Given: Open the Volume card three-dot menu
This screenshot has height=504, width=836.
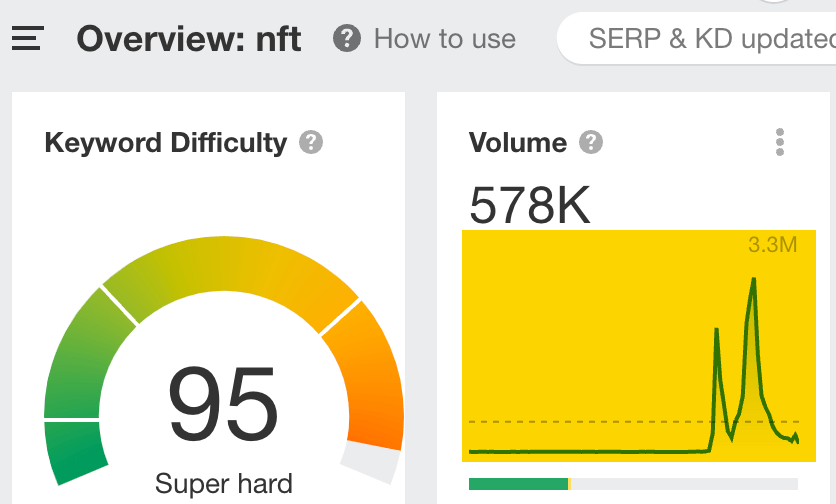Looking at the screenshot, I should tap(779, 142).
